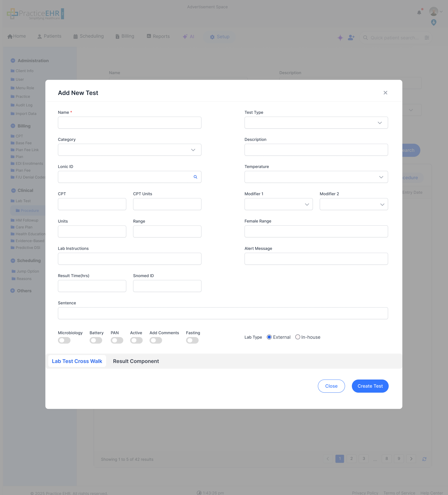
Task: Open the search filter options icon
Action: (427, 38)
